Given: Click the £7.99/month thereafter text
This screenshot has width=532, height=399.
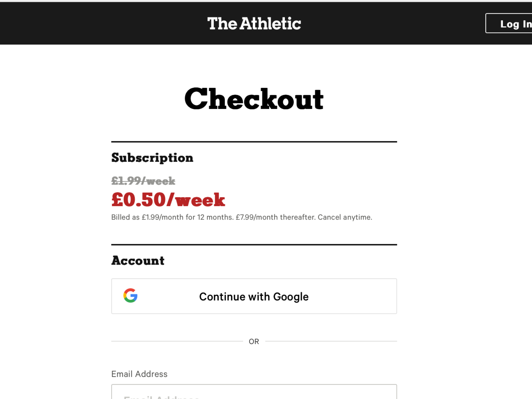Looking at the screenshot, I should tap(276, 217).
